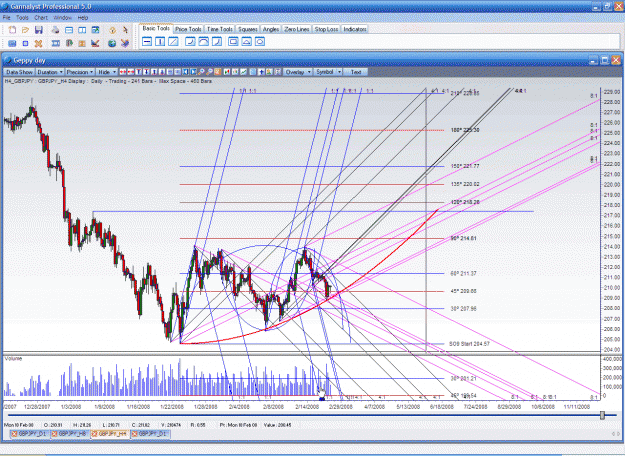Click first red double-arrow compress icon
Screen dimensions: 625x456
[x=123, y=72]
